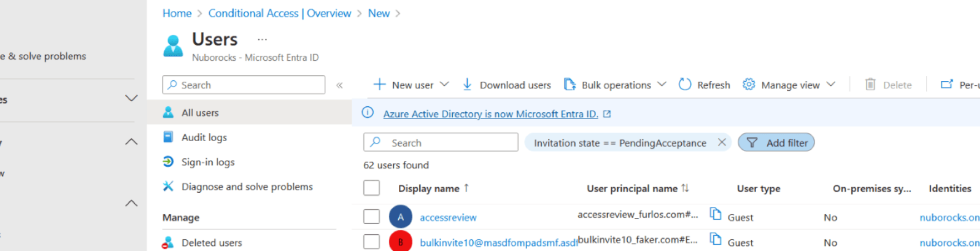Toggle the select-all users checkbox

[x=371, y=188]
